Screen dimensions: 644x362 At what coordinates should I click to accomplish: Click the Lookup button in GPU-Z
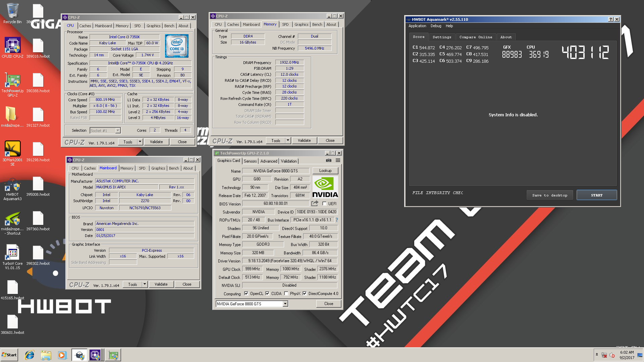[x=325, y=171]
